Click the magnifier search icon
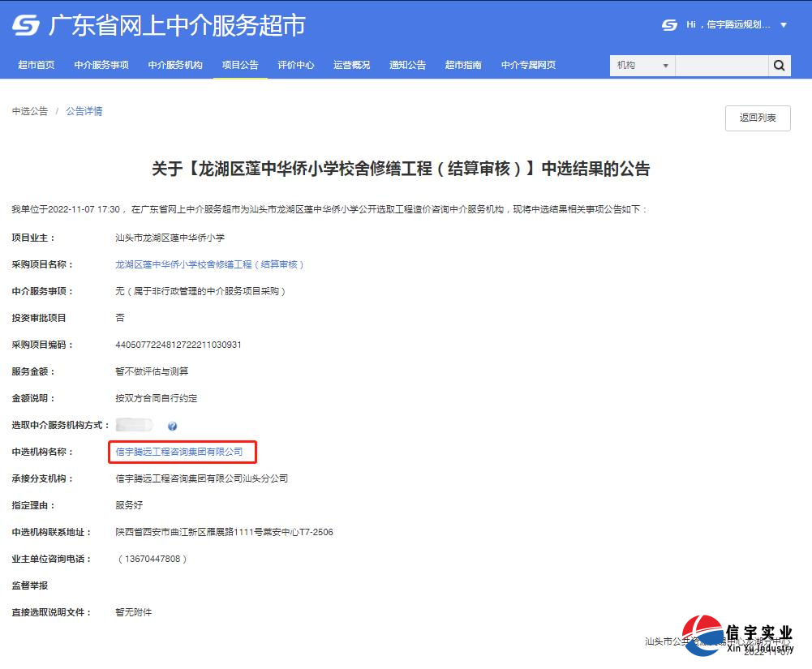This screenshot has height=669, width=812. pos(778,65)
